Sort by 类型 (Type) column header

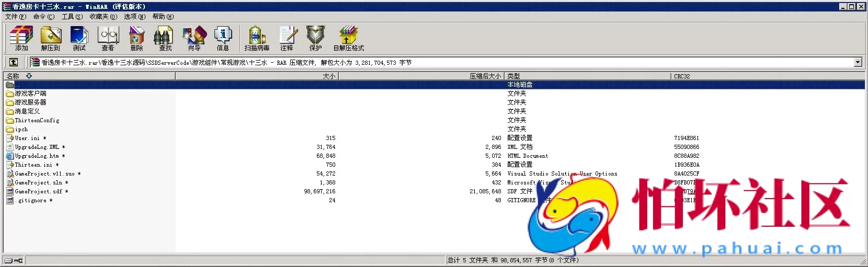pos(588,76)
